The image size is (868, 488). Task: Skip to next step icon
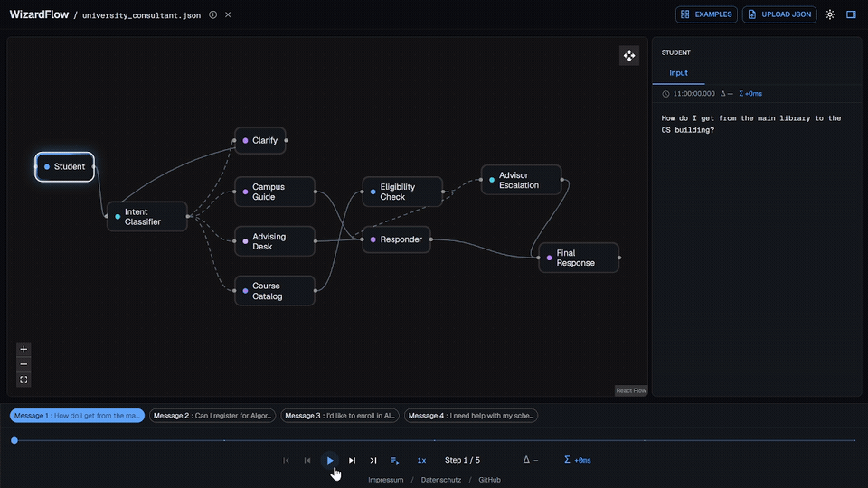352,460
